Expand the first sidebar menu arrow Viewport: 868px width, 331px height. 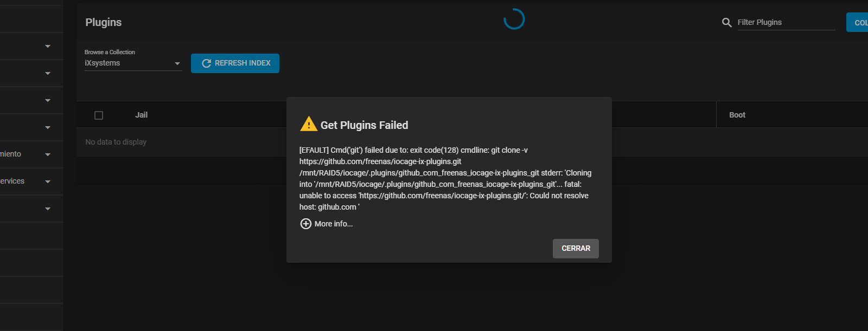pyautogui.click(x=48, y=47)
